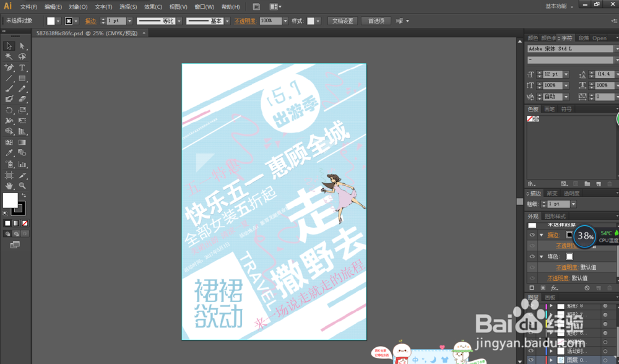Set paint mode to solid Color
Screen dimensions: 619x364
7,223
